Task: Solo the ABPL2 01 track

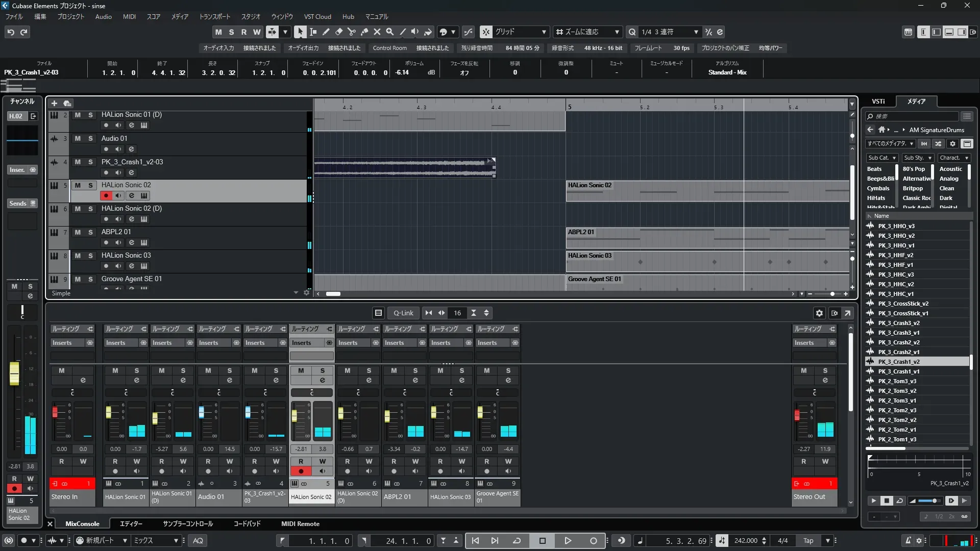Action: (x=90, y=232)
